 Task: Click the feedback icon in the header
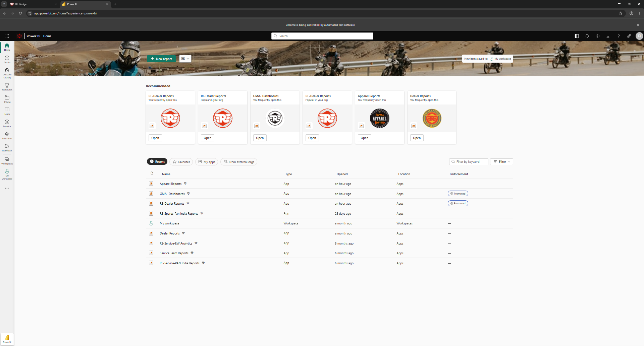[x=629, y=36]
